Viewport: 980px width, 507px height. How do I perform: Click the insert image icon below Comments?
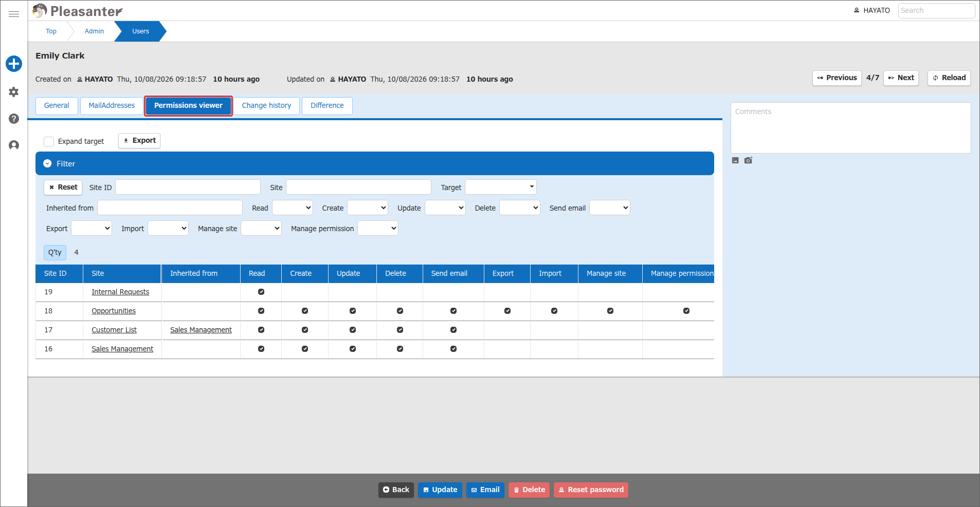pyautogui.click(x=735, y=160)
